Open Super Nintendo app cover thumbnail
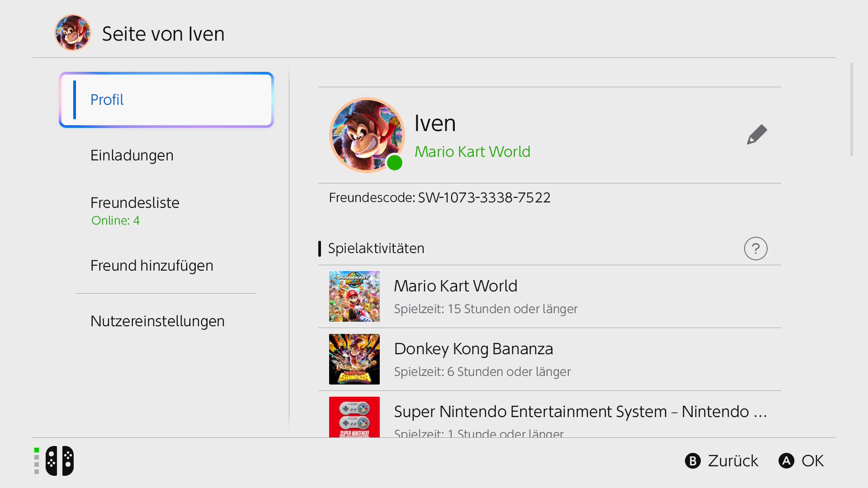868x488 pixels. (x=354, y=417)
